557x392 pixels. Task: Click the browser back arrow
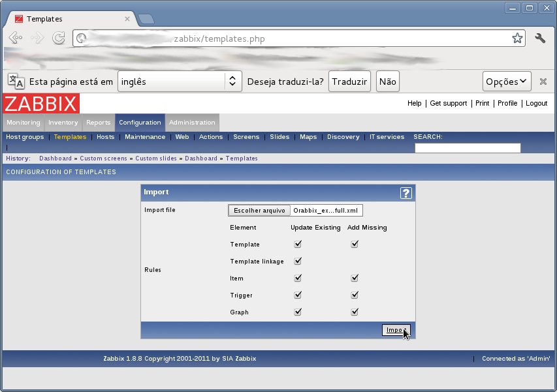pyautogui.click(x=16, y=38)
